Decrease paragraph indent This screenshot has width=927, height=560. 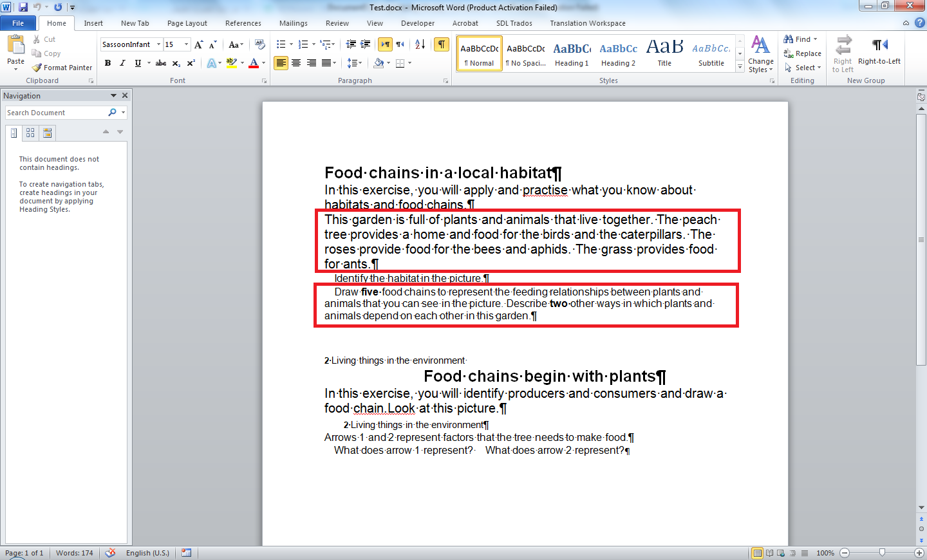click(351, 44)
